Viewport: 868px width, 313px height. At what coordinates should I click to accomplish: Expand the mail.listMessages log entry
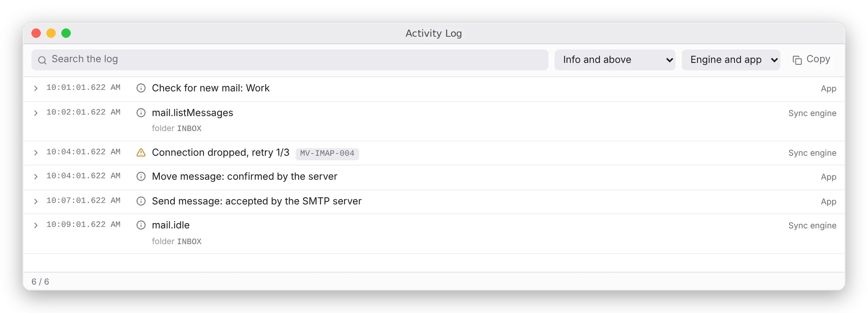coord(36,113)
